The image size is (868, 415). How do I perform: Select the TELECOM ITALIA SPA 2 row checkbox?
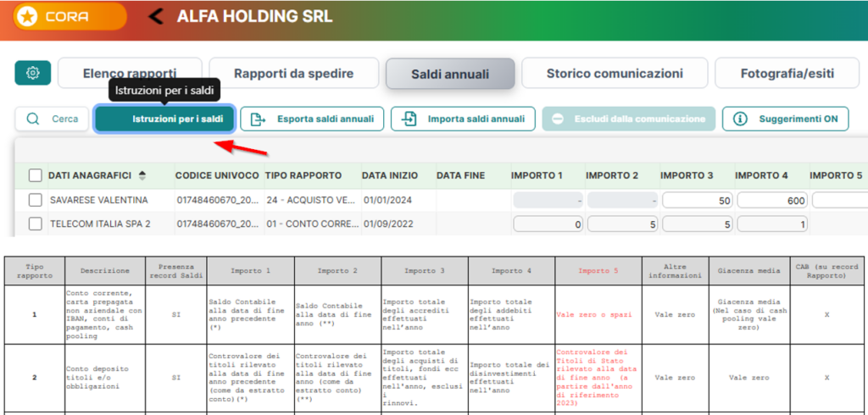point(36,224)
